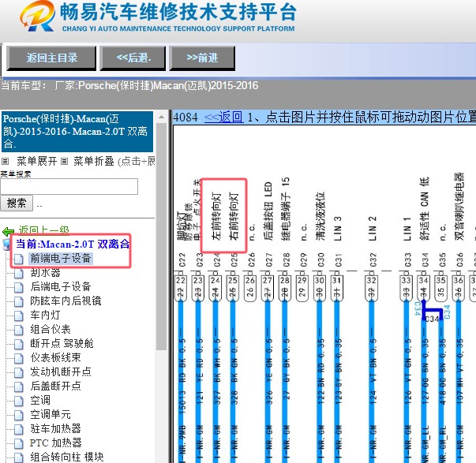Click page icon beside 发动机断开点
The width and height of the screenshot is (476, 463).
point(18,372)
